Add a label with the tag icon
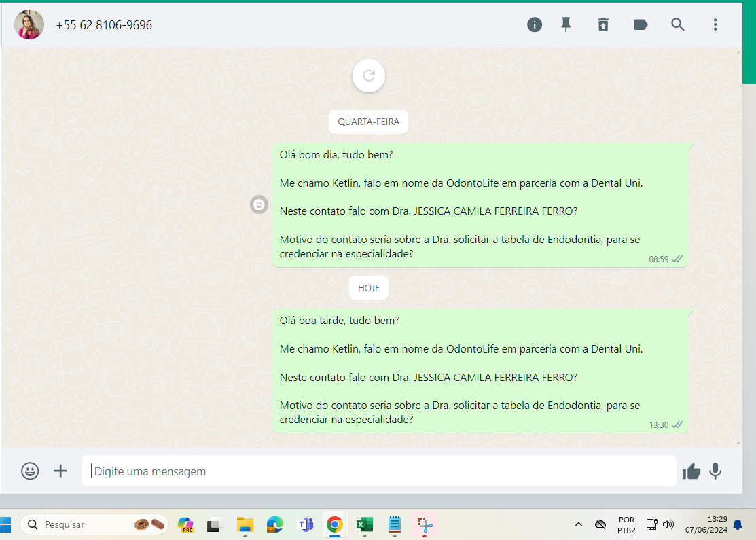 tap(641, 24)
